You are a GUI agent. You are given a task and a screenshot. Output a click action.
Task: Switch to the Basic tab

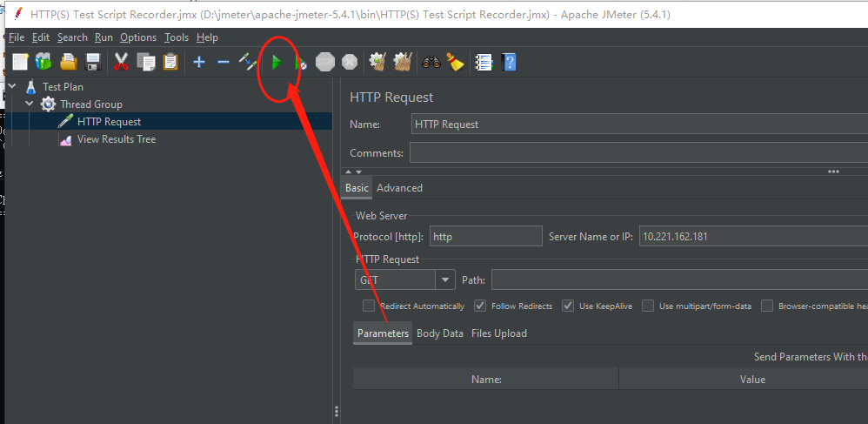[357, 188]
